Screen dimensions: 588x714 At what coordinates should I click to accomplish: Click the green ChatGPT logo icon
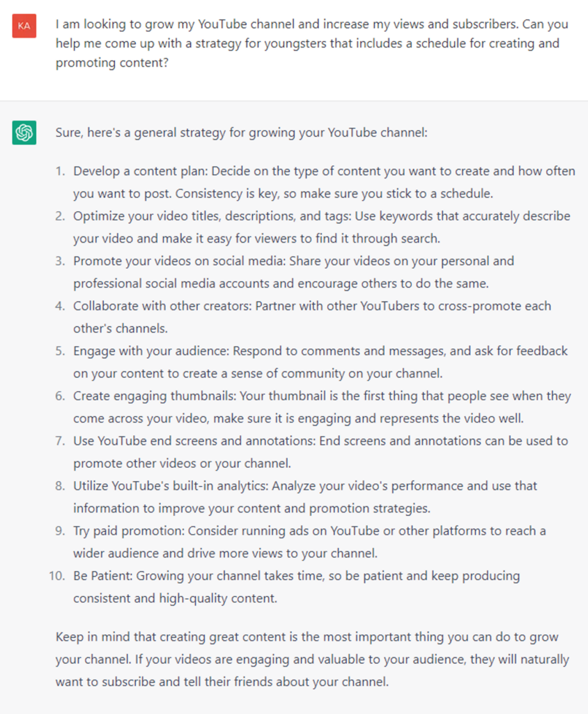[x=24, y=132]
